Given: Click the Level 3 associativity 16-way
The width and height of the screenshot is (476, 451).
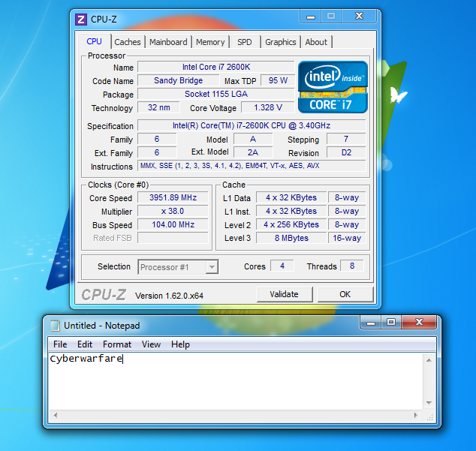Looking at the screenshot, I should coord(347,238).
